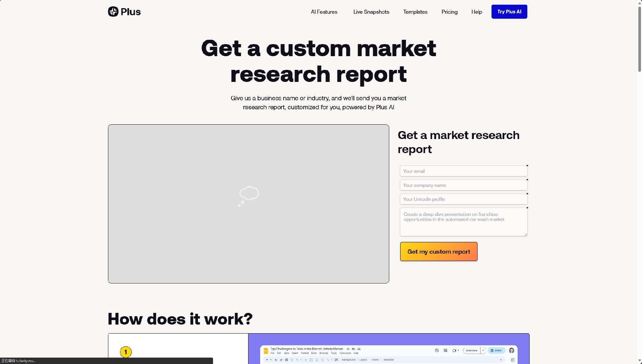Click the user avatar in the Slides screenshot

pyautogui.click(x=512, y=351)
